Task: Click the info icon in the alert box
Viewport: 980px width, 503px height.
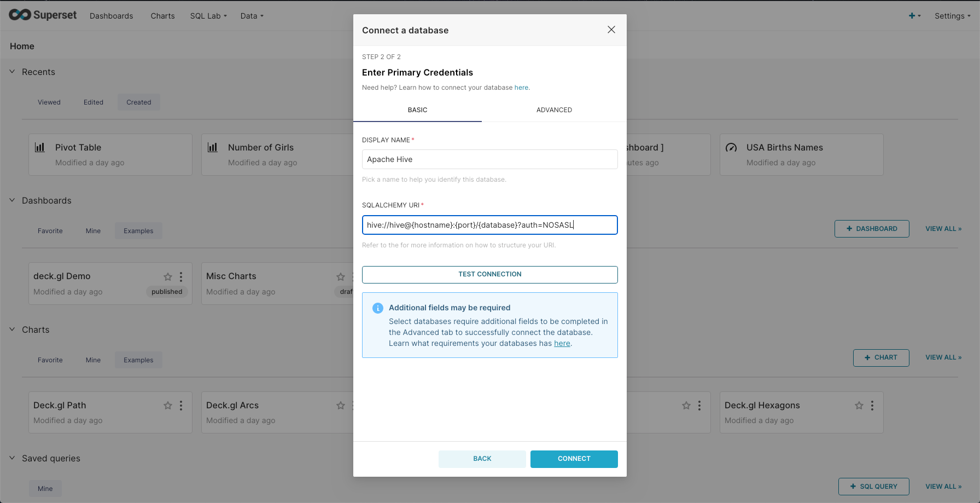Action: pos(377,308)
